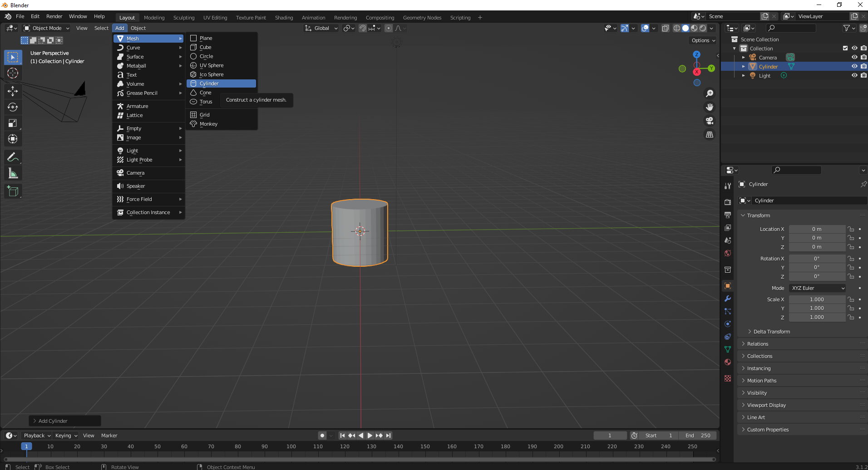This screenshot has height=470, width=868.
Task: Click the pan view hand icon
Action: (x=710, y=107)
